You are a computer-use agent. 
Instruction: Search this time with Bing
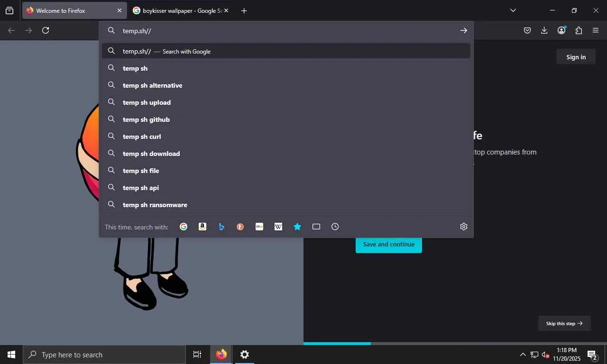click(221, 227)
